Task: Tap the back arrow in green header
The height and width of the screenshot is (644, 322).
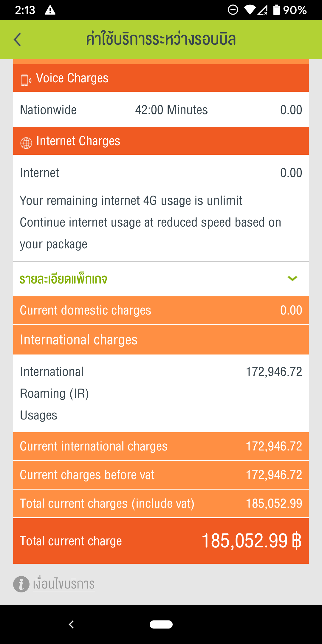Action: 18,40
